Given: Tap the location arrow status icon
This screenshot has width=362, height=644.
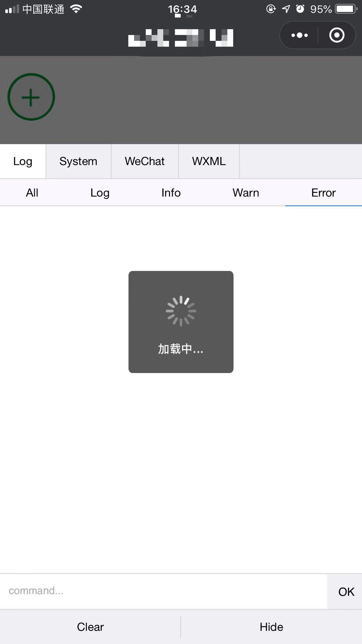Looking at the screenshot, I should pos(286,9).
